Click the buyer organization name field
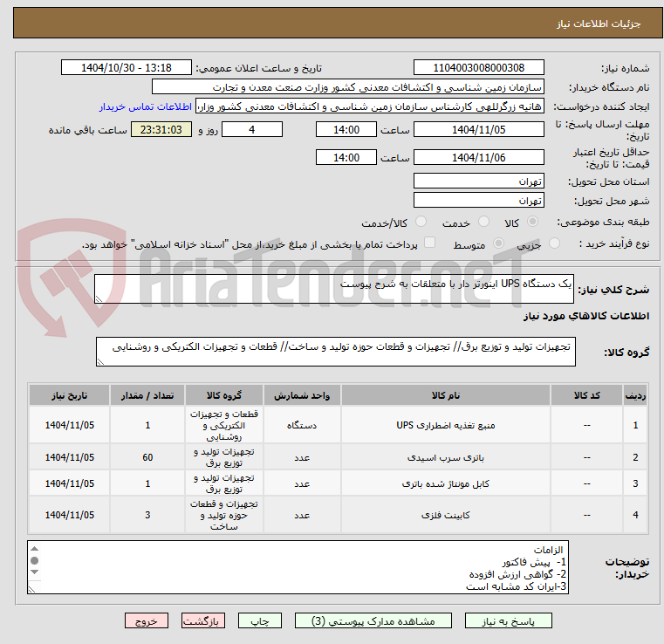The image size is (664, 644). pyautogui.click(x=347, y=87)
